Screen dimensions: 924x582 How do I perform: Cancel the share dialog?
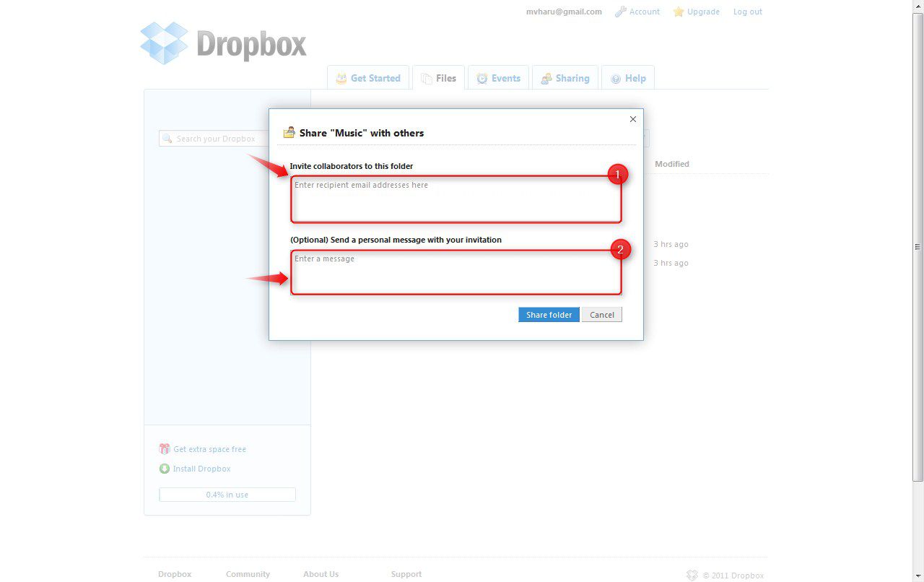(602, 315)
